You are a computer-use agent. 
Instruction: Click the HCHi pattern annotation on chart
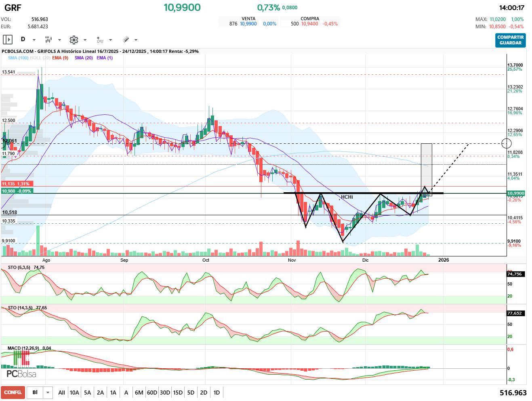[x=347, y=197]
